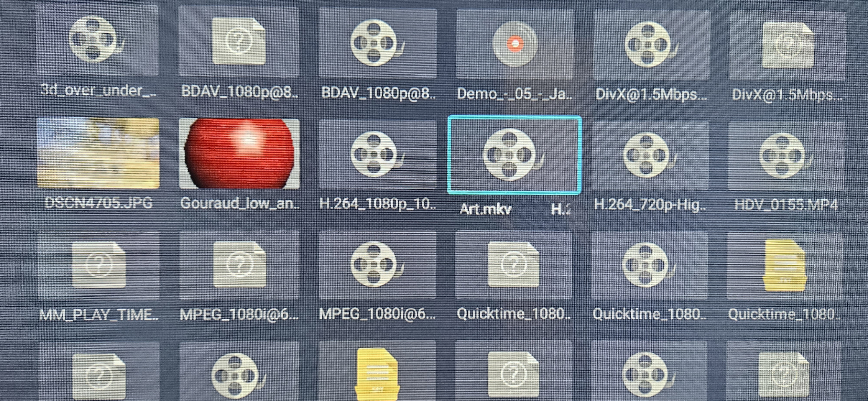868x401 pixels.
Task: Click the MM_PLAY_TIME.. filename text
Action: [x=99, y=316]
